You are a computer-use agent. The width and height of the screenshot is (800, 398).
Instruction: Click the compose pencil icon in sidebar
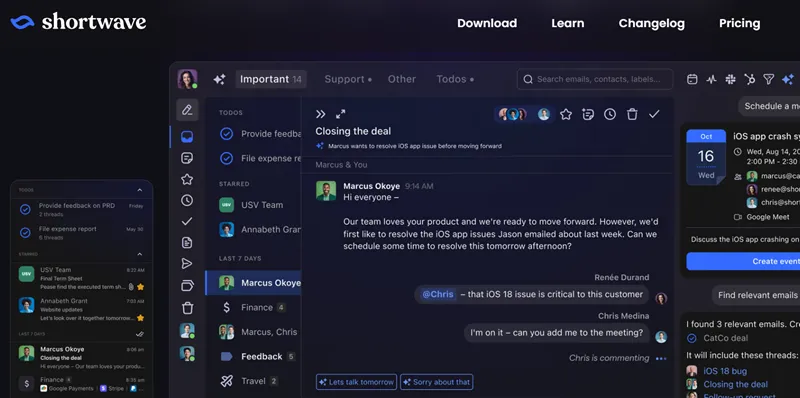tap(187, 110)
